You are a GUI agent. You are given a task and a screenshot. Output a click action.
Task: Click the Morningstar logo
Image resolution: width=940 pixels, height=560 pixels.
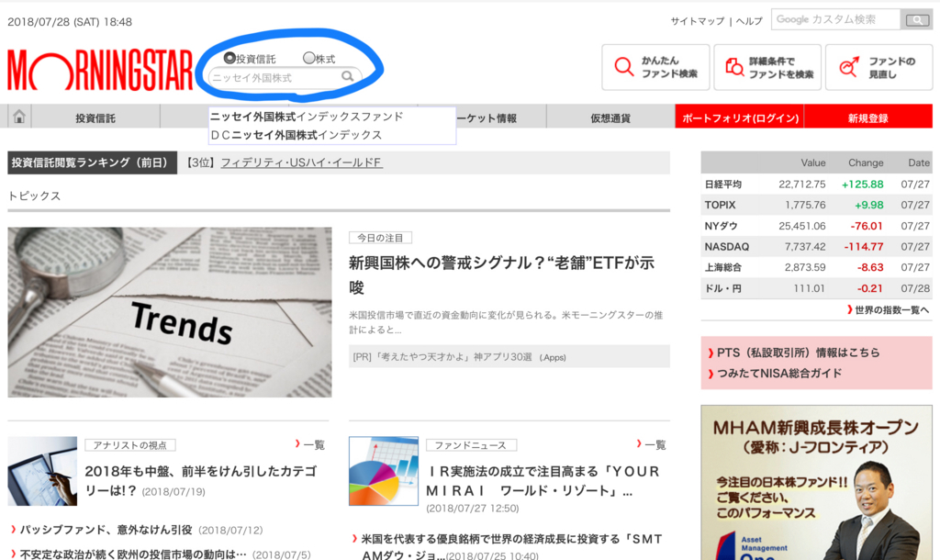click(100, 70)
